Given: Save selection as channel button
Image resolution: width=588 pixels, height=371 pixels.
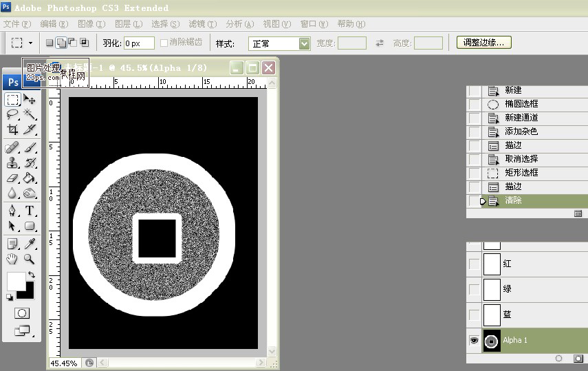Looking at the screenshot, I should click(x=578, y=358).
